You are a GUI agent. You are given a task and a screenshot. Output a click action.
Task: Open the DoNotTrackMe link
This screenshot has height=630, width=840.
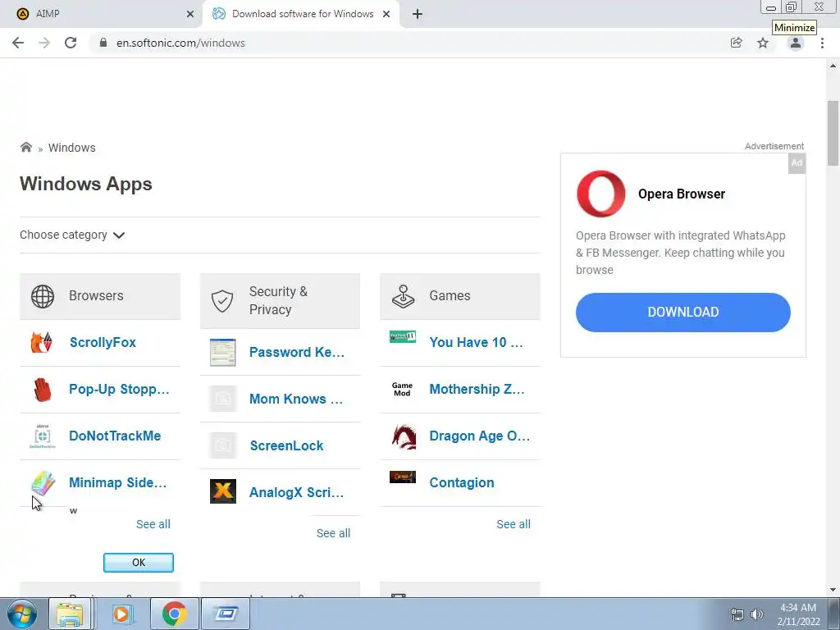tap(115, 436)
